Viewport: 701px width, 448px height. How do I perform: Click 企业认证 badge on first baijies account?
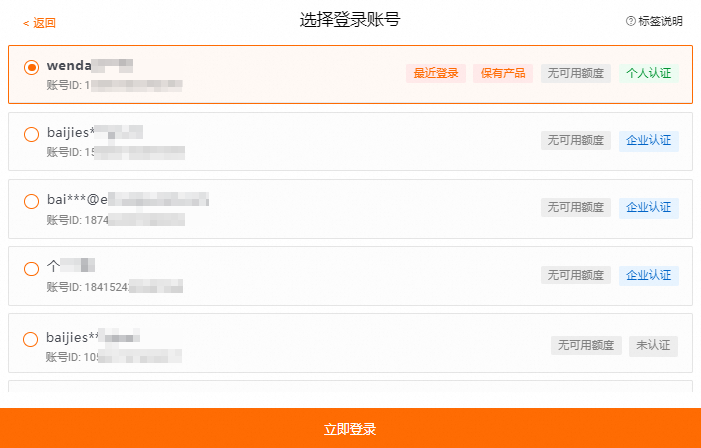649,140
